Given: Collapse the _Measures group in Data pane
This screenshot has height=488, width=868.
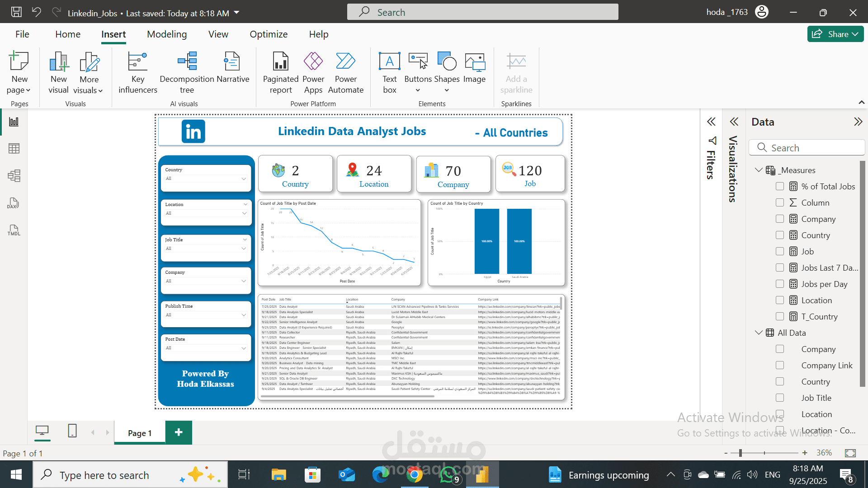Looking at the screenshot, I should 758,170.
